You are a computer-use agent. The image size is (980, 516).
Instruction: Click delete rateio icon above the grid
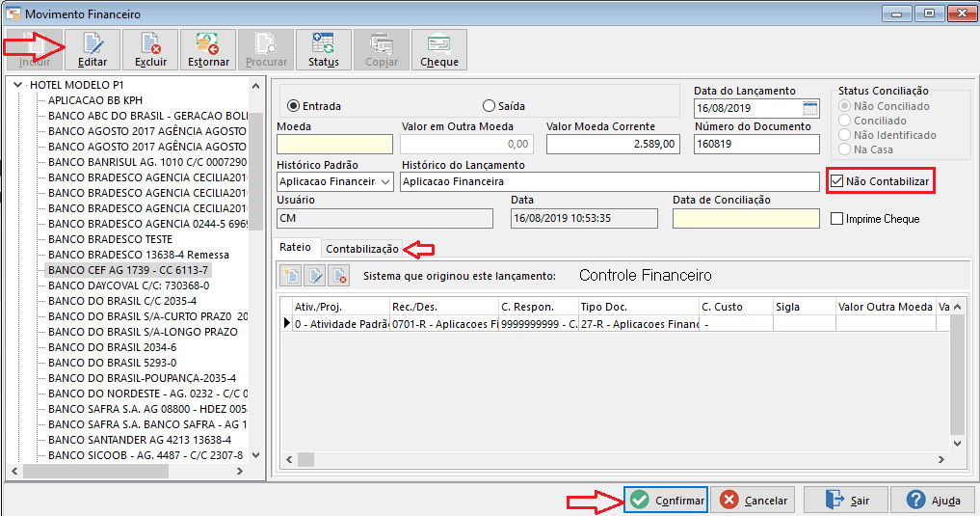[x=339, y=275]
